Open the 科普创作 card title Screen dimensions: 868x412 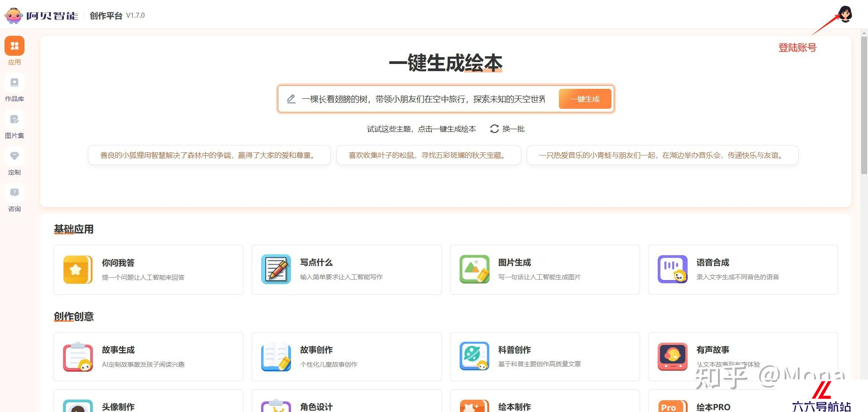point(514,350)
